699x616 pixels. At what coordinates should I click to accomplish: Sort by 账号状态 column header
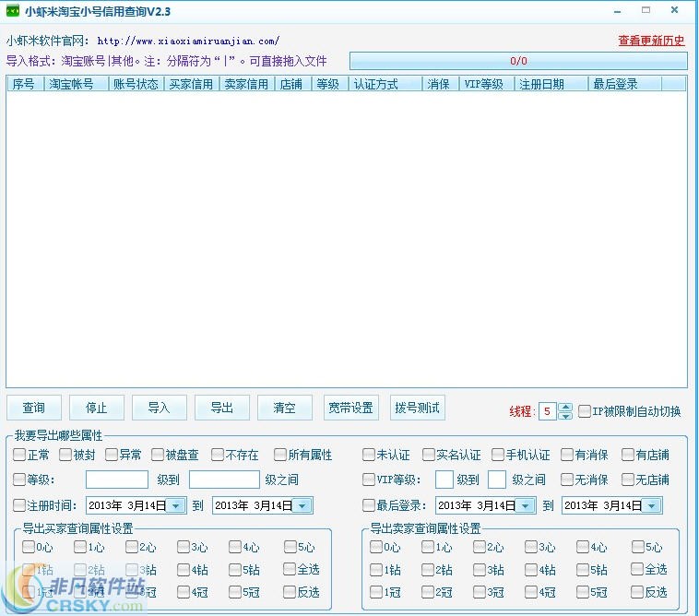[136, 84]
